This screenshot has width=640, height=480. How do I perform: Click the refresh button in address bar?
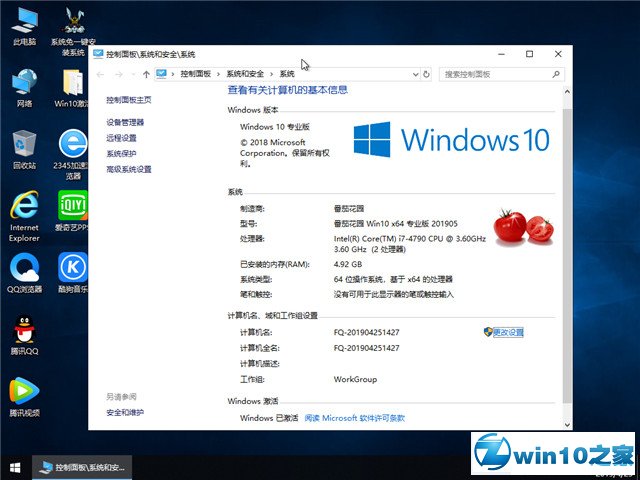(427, 74)
